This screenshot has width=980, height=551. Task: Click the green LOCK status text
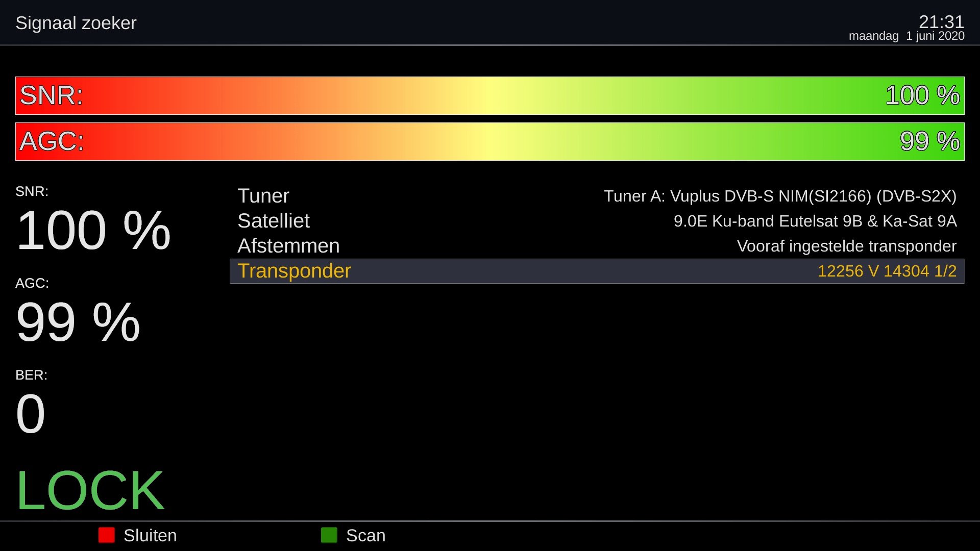pos(90,490)
